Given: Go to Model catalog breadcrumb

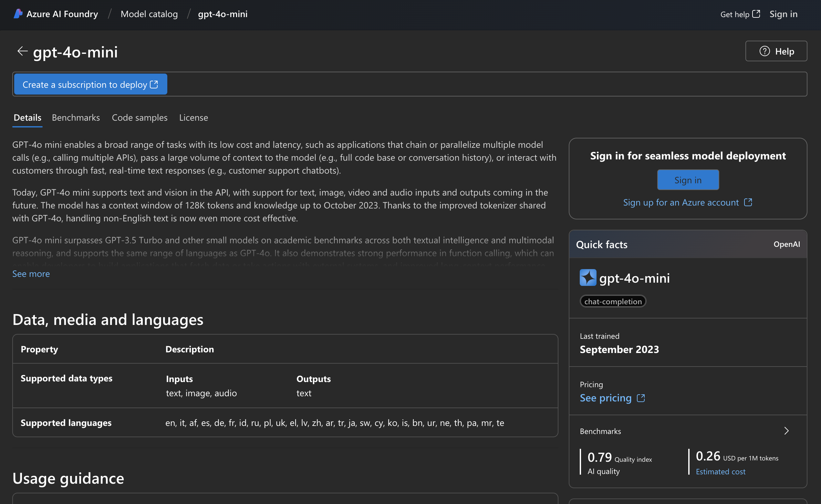Looking at the screenshot, I should (x=149, y=14).
